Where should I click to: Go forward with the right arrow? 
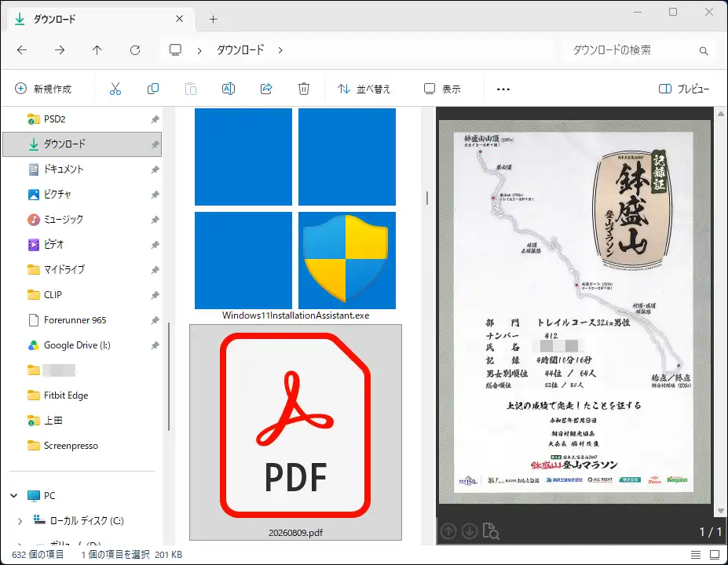pyautogui.click(x=60, y=50)
